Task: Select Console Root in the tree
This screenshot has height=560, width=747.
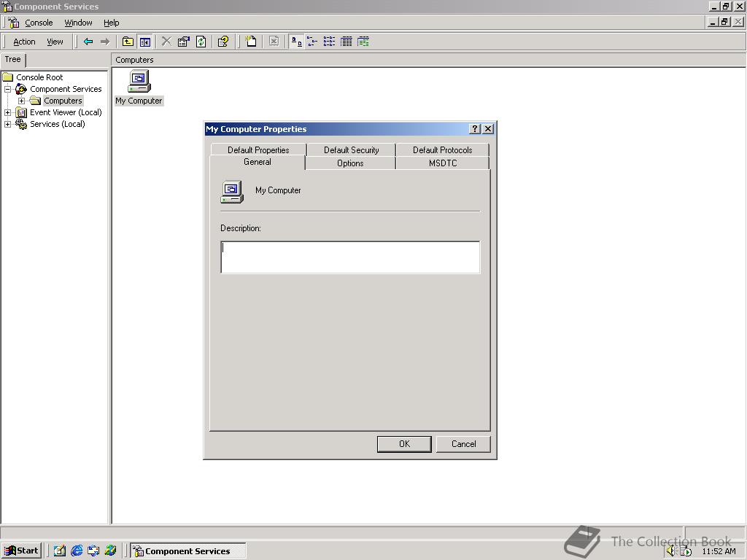Action: coord(39,77)
